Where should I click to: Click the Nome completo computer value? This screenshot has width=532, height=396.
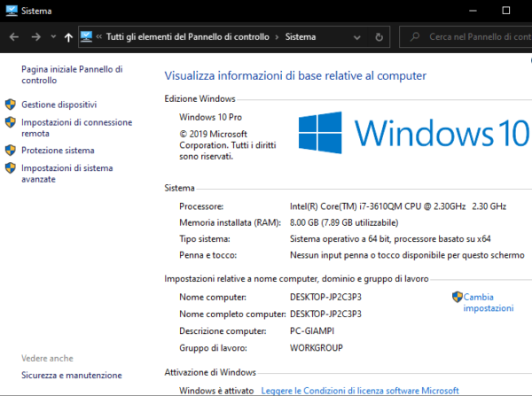point(325,314)
